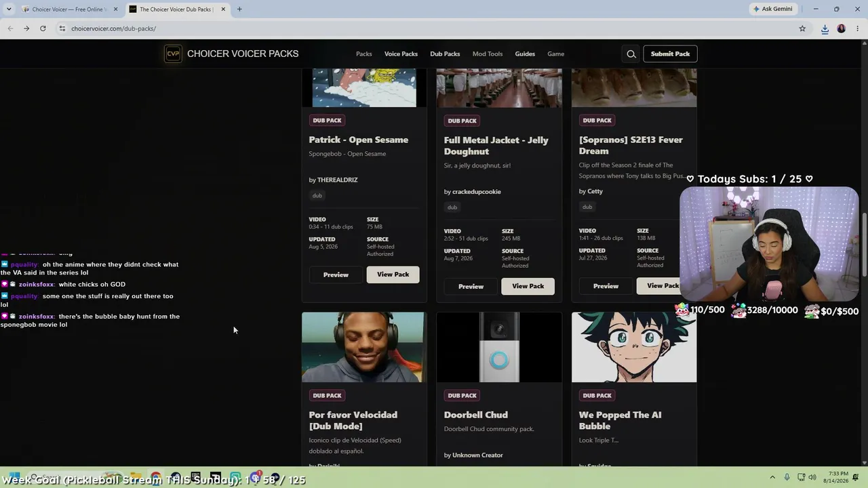View Pack for Patrick - Open Sesame
This screenshot has width=868, height=488.
tap(393, 274)
